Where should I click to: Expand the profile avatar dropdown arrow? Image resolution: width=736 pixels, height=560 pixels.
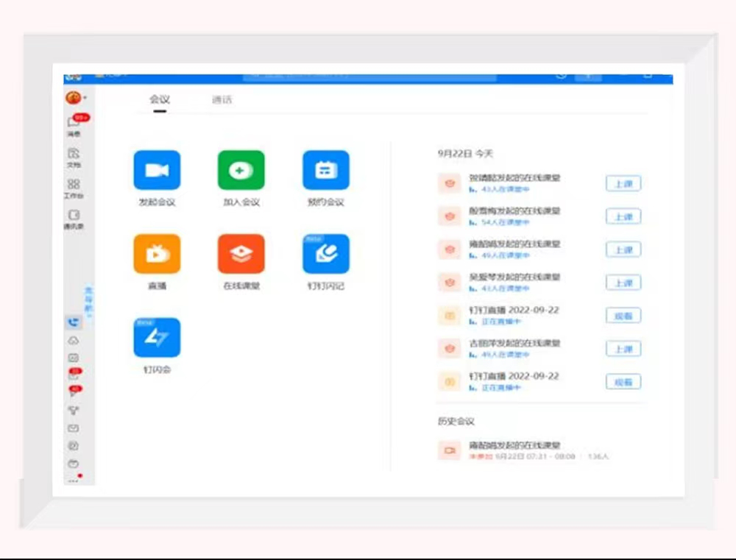coord(85,98)
